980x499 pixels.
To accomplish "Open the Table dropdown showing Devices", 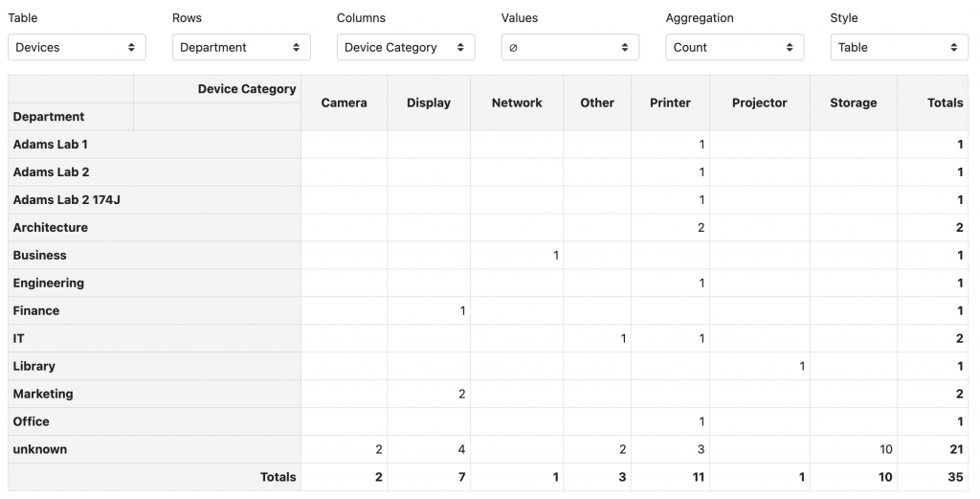I will pos(77,47).
